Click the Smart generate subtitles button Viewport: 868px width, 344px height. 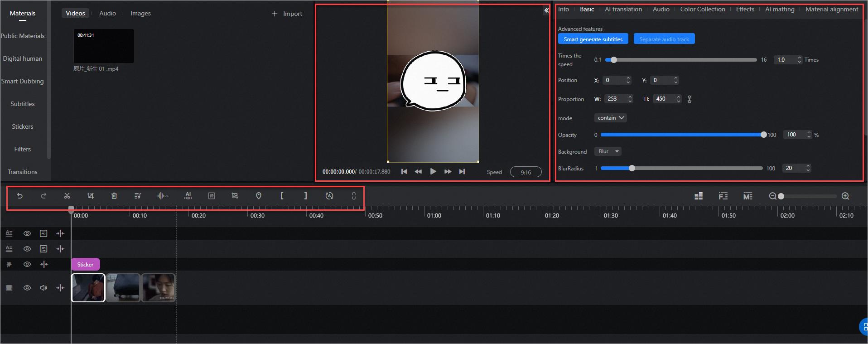(x=593, y=39)
